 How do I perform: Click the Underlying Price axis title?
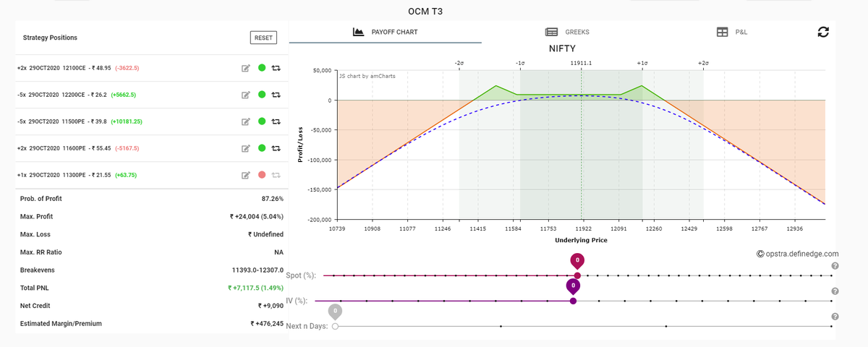click(x=581, y=240)
